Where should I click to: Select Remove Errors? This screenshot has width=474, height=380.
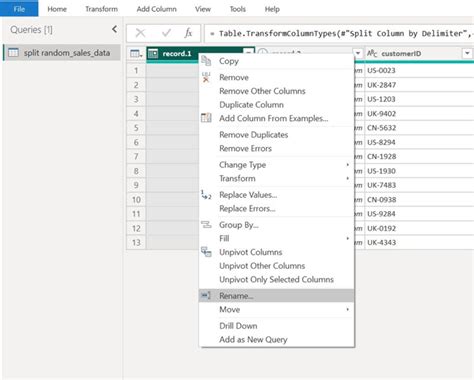click(x=276, y=148)
